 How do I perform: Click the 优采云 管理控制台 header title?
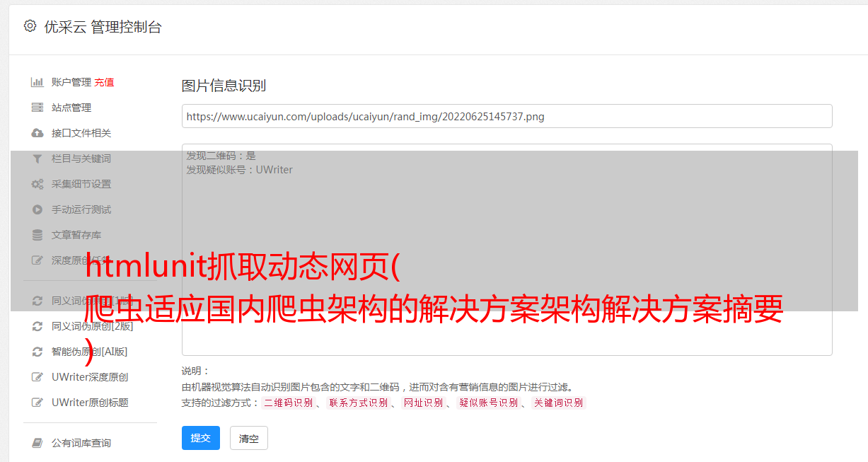(x=103, y=27)
